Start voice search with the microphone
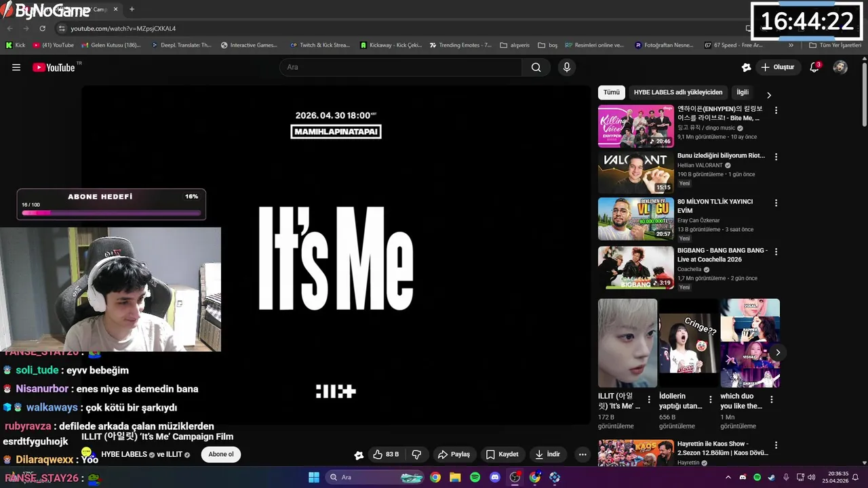Image resolution: width=868 pixels, height=488 pixels. pyautogui.click(x=567, y=67)
